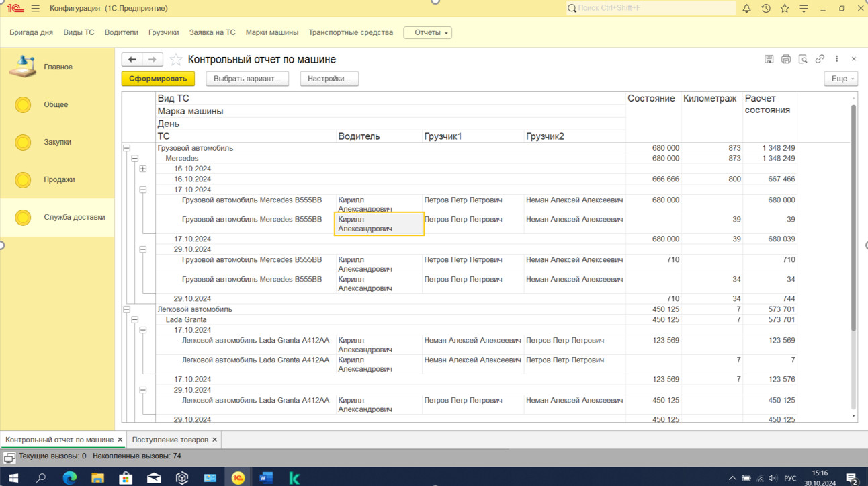
Task: Collapse the 29.10.2024 group under Mercedes
Action: (142, 249)
